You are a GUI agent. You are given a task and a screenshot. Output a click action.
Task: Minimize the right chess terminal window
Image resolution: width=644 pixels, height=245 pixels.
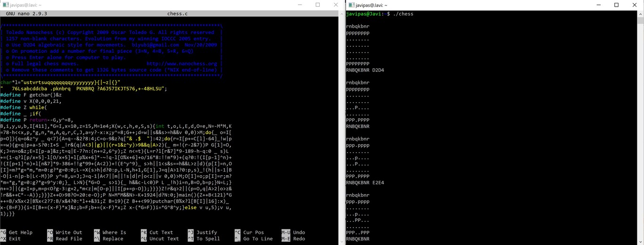598,5
